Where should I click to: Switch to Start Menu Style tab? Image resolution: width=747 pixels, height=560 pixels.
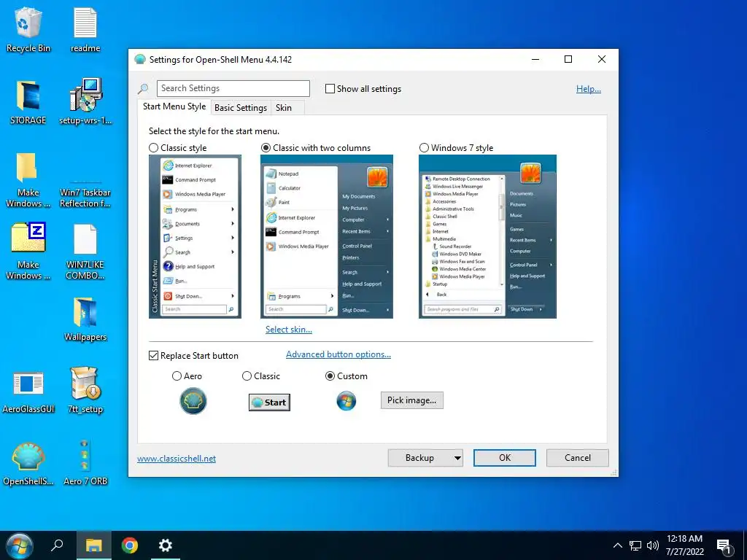pyautogui.click(x=174, y=106)
